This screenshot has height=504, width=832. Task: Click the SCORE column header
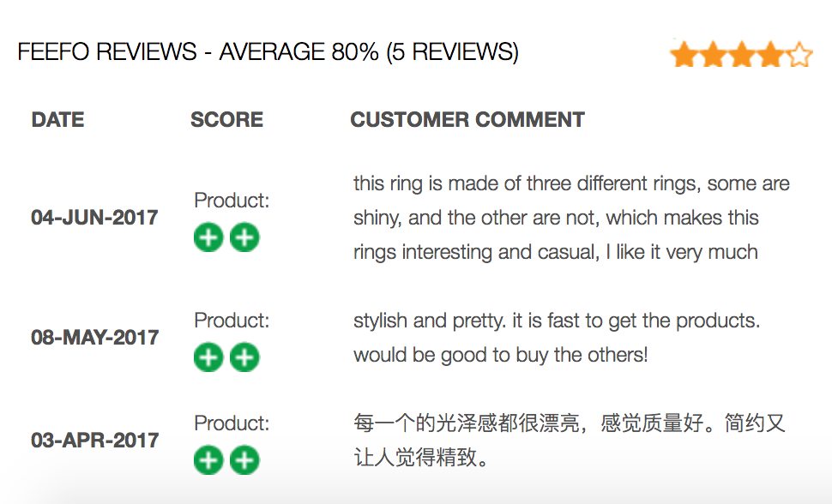(x=227, y=120)
